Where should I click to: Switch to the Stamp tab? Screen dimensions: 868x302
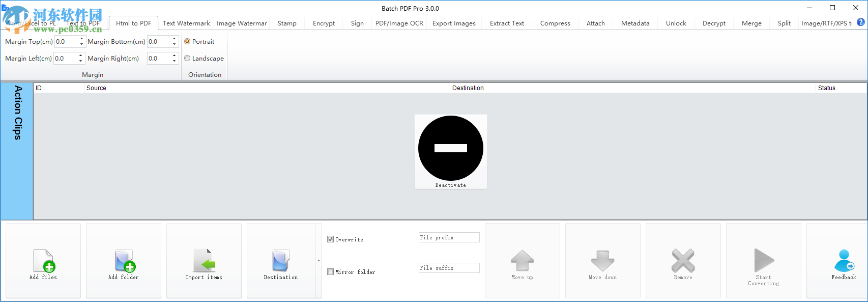[287, 23]
